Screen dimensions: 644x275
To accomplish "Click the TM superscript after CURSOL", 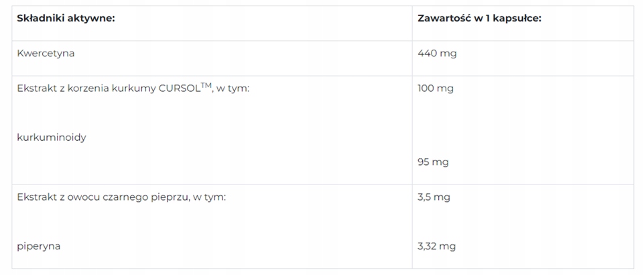I will 206,85.
